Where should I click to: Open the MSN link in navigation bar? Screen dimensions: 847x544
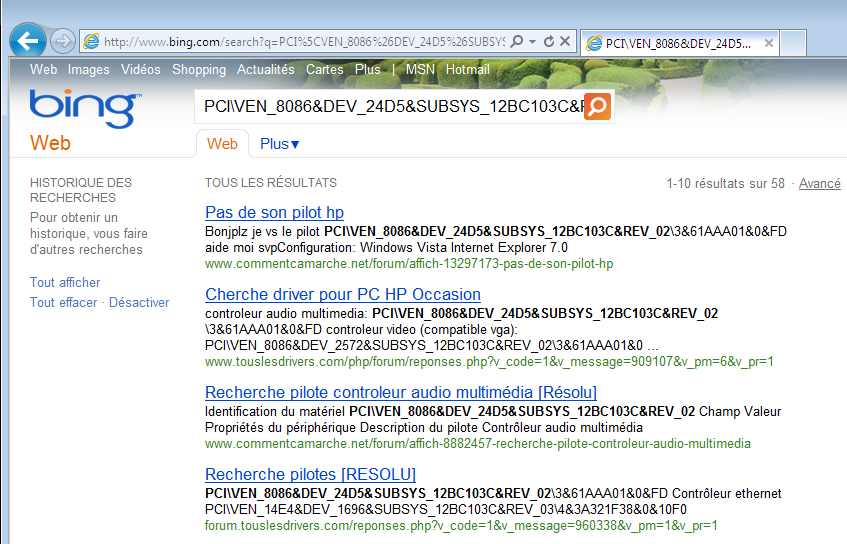[420, 70]
